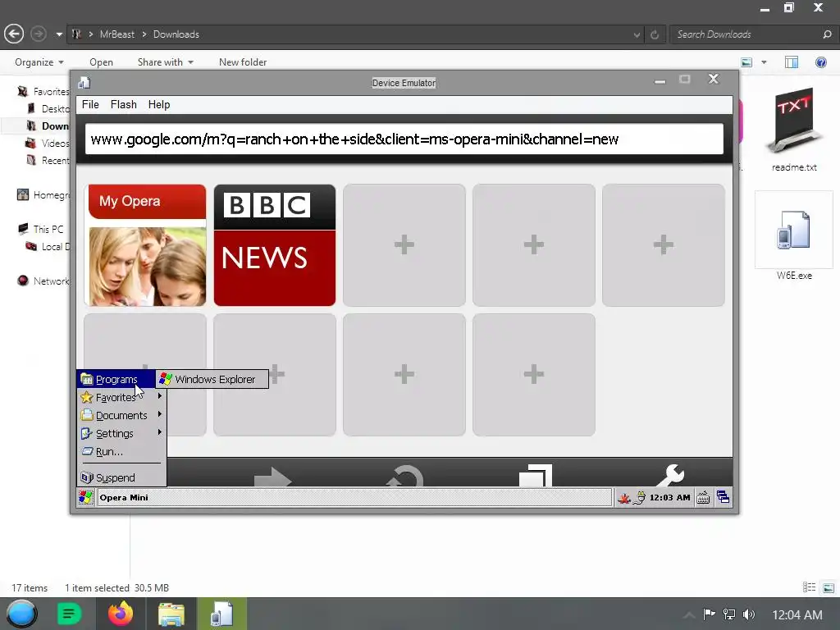The width and height of the screenshot is (840, 630).
Task: Expand the Explorer address bar history dropdown
Action: pos(637,34)
